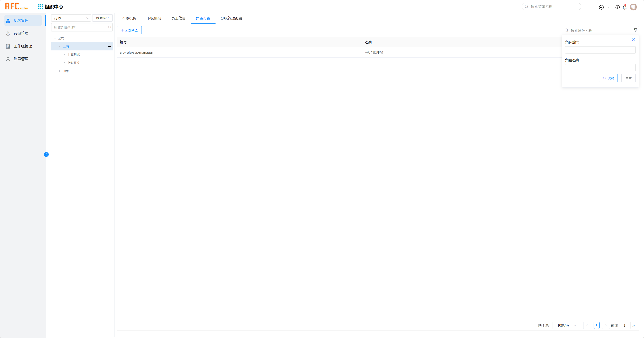Open the plugin puzzle icon
The image size is (644, 338).
click(609, 7)
